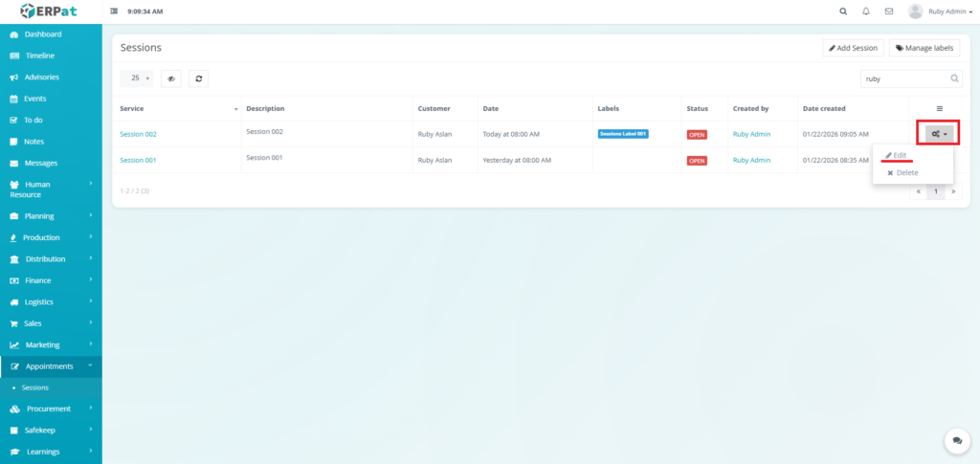Screen dimensions: 980x464
Task: Click the table column menu icon
Action: tap(939, 108)
